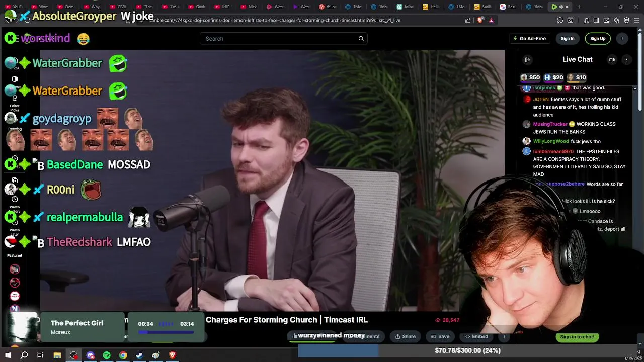The height and width of the screenshot is (362, 644).
Task: Click the Spotify album art thumbnail
Action: pos(23,327)
